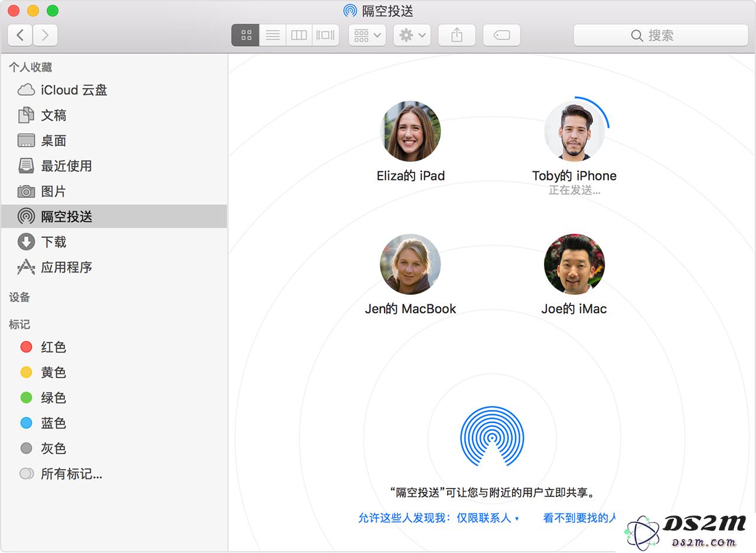This screenshot has height=553, width=756.
Task: Switch to column view
Action: [299, 35]
